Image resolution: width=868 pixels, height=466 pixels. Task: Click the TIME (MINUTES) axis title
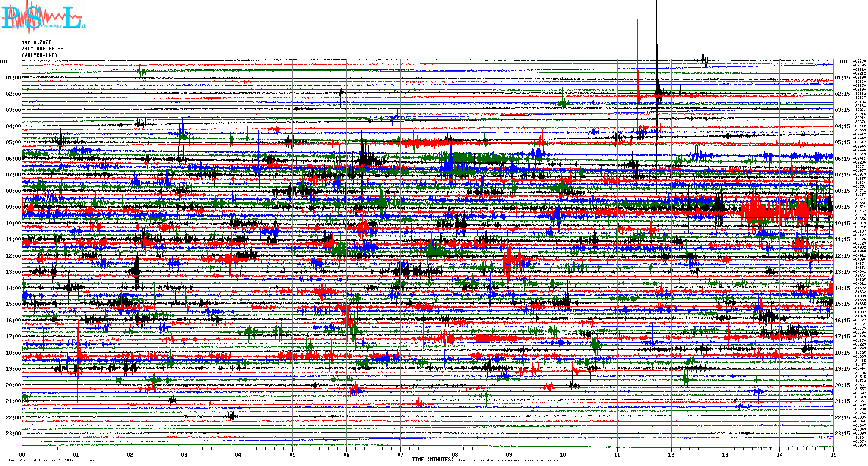(433, 460)
